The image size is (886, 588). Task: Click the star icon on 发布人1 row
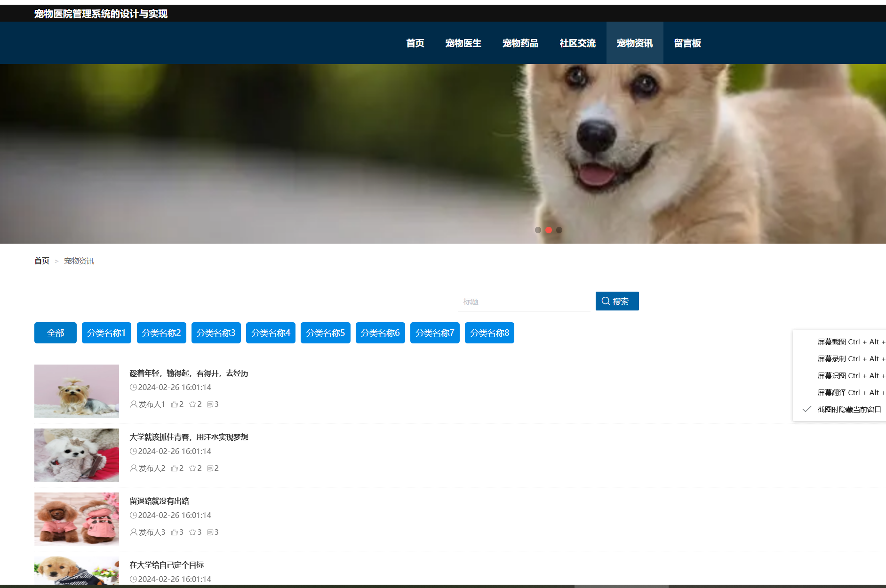pyautogui.click(x=192, y=404)
